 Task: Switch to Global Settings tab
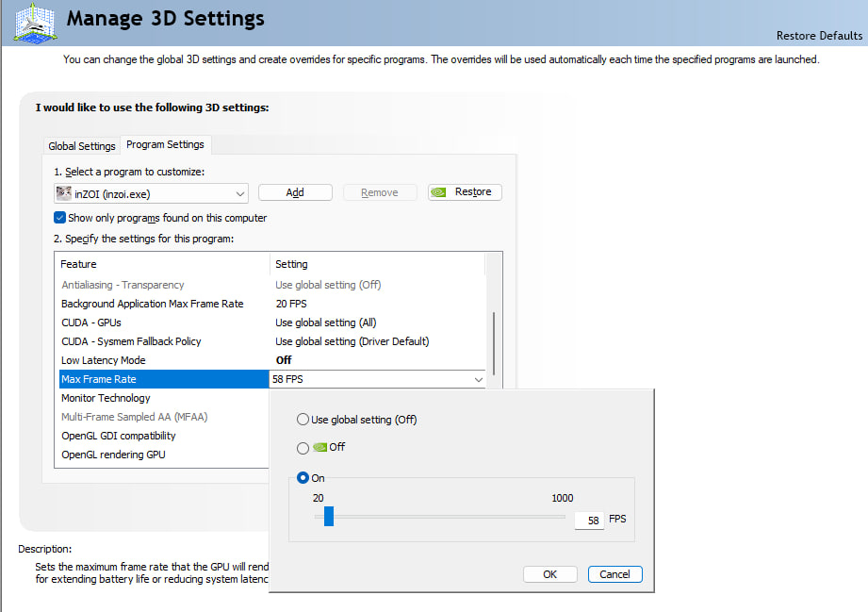point(82,146)
